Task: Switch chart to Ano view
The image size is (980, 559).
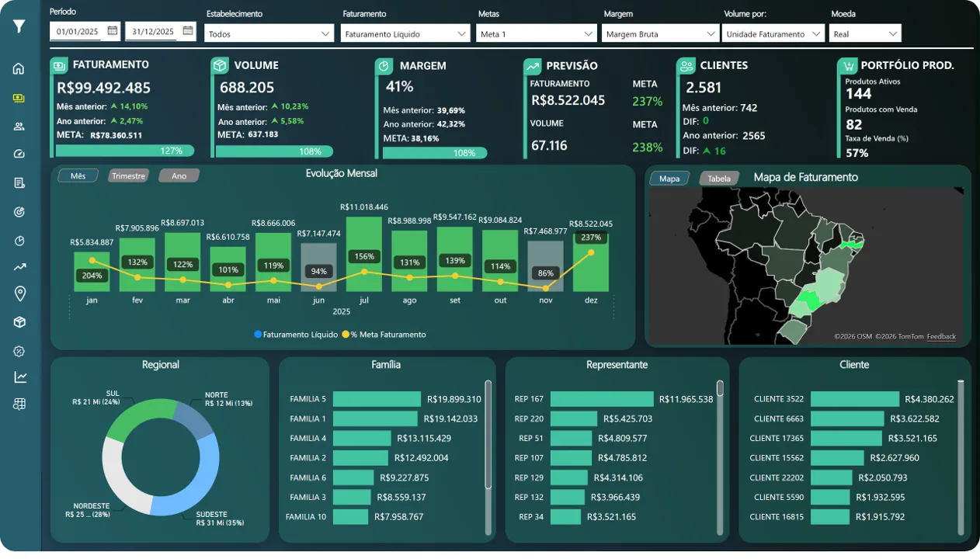Action: 179,176
